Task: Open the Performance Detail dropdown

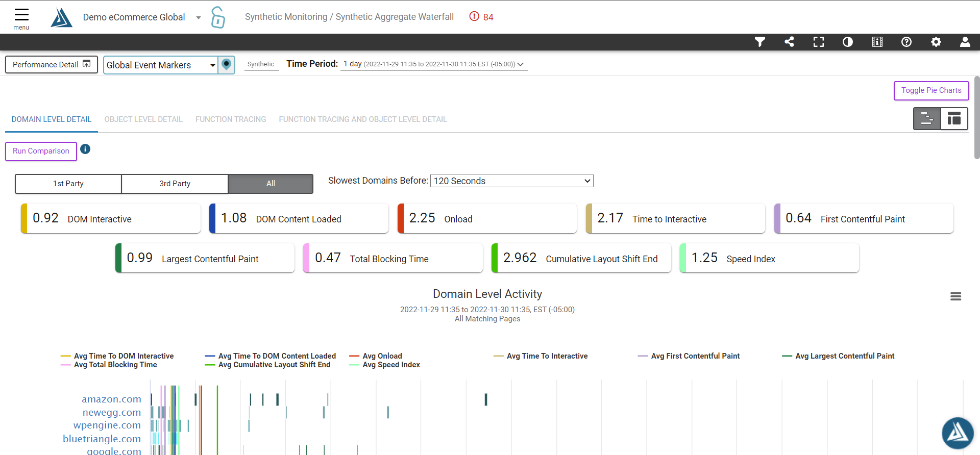Action: tap(52, 64)
